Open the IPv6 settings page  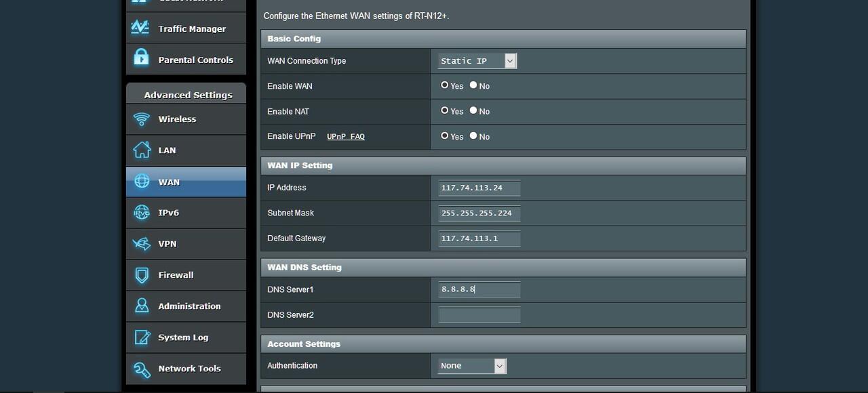[186, 213]
